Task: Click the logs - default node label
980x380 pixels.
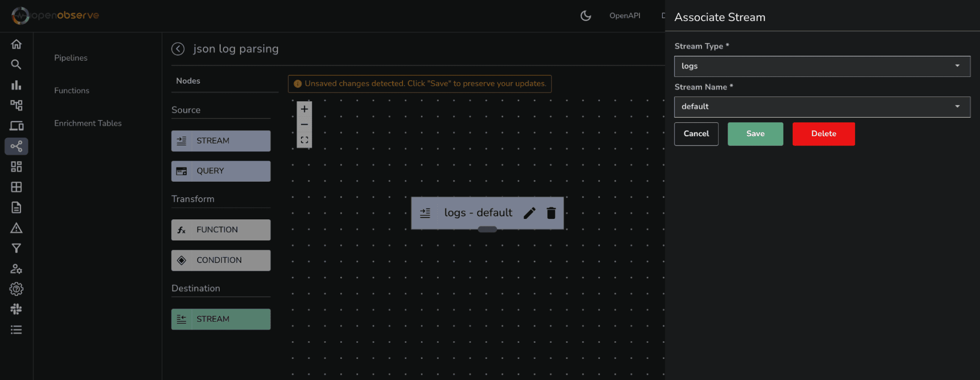Action: (478, 213)
